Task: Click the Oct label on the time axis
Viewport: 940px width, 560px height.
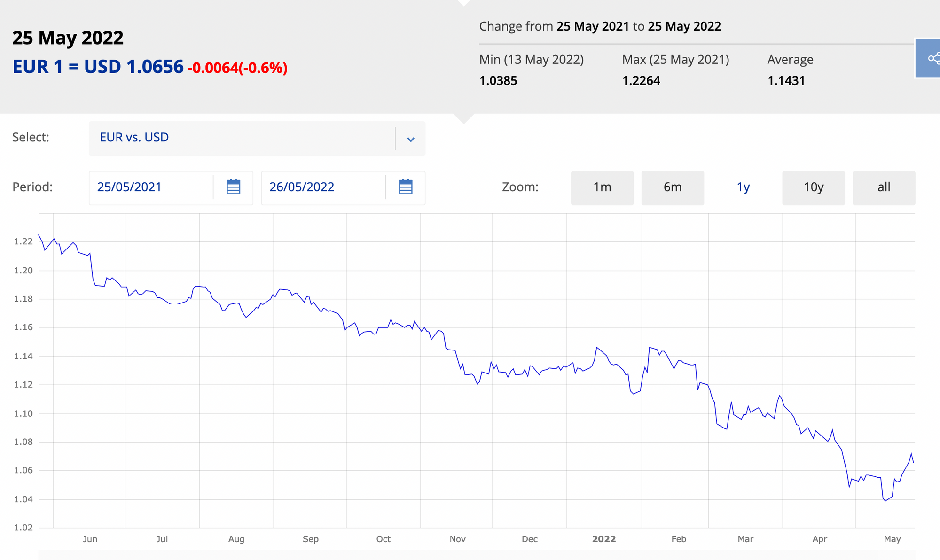Action: (383, 539)
